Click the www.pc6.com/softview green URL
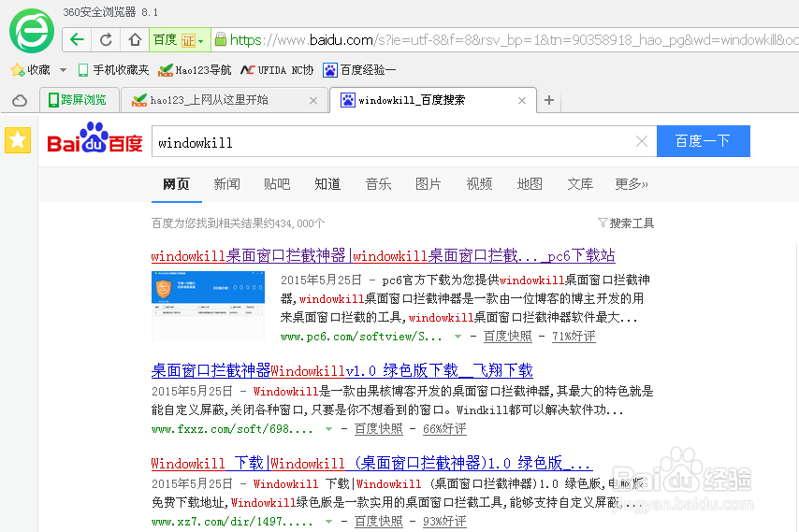The image size is (799, 532). coord(361,337)
